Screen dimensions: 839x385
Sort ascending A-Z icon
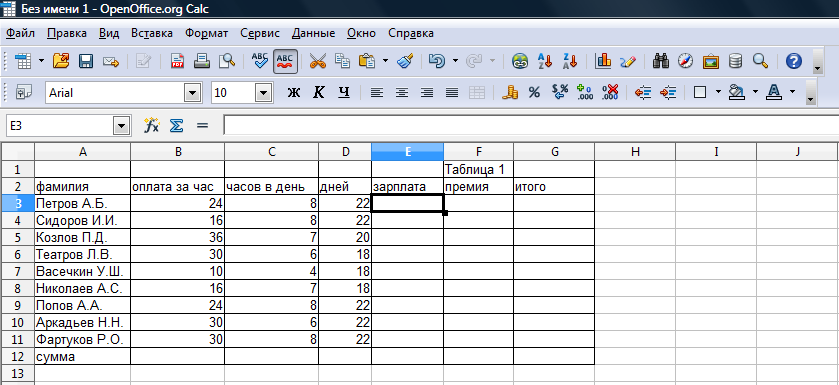pyautogui.click(x=545, y=61)
